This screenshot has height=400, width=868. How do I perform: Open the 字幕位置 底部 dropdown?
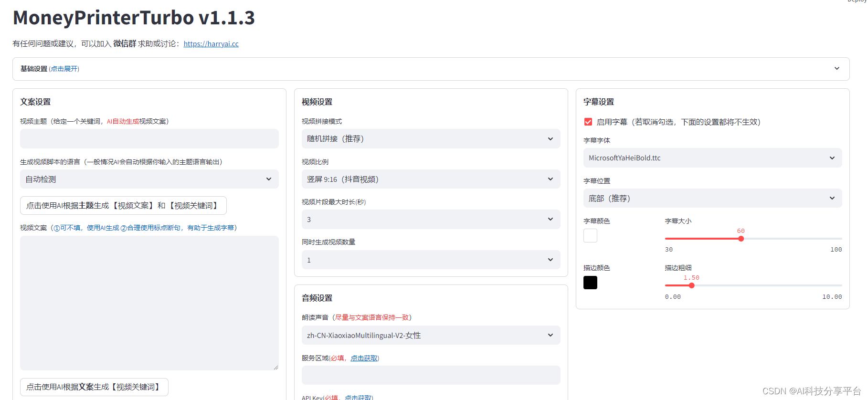tap(713, 198)
